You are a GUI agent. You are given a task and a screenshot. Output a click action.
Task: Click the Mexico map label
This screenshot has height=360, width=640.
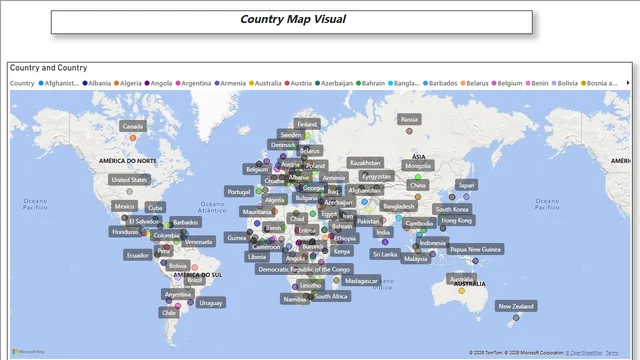[124, 206]
